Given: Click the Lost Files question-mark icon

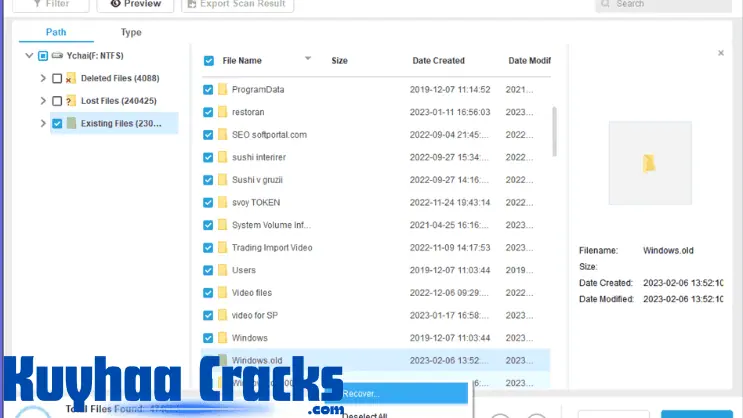Looking at the screenshot, I should pos(71,101).
